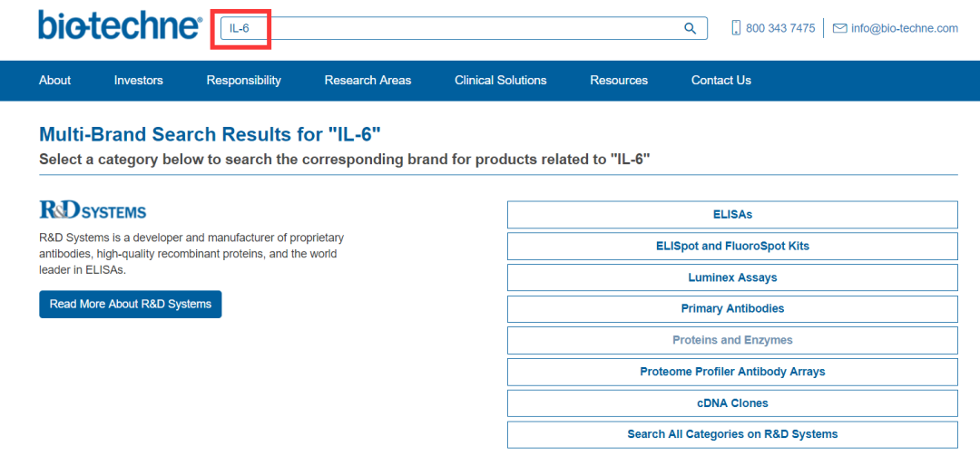This screenshot has height=476, width=980.
Task: Click the R&D Systems brand logo
Action: tap(93, 210)
